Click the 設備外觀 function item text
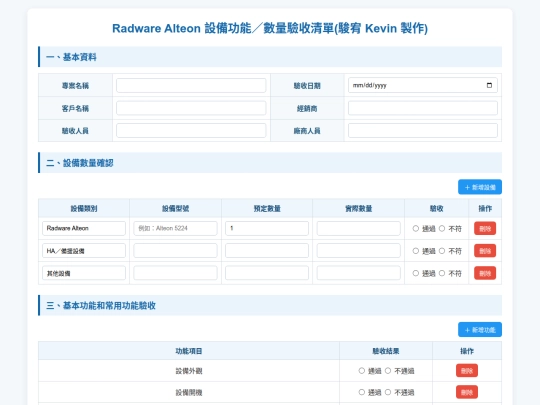Image resolution: width=540 pixels, height=405 pixels. (189, 371)
